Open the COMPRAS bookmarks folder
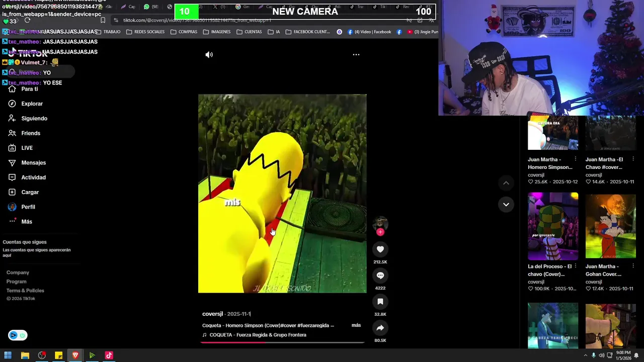644x362 pixels. coord(184,32)
